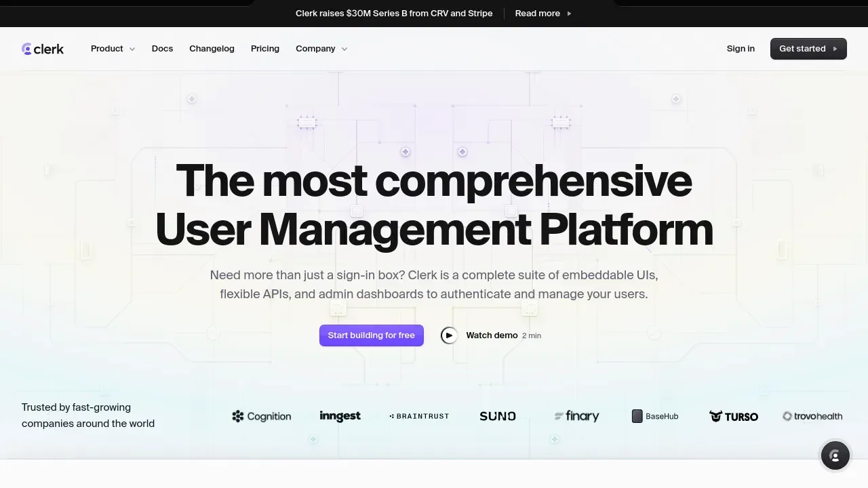
Task: Click the arrow next to Read more
Action: point(569,14)
